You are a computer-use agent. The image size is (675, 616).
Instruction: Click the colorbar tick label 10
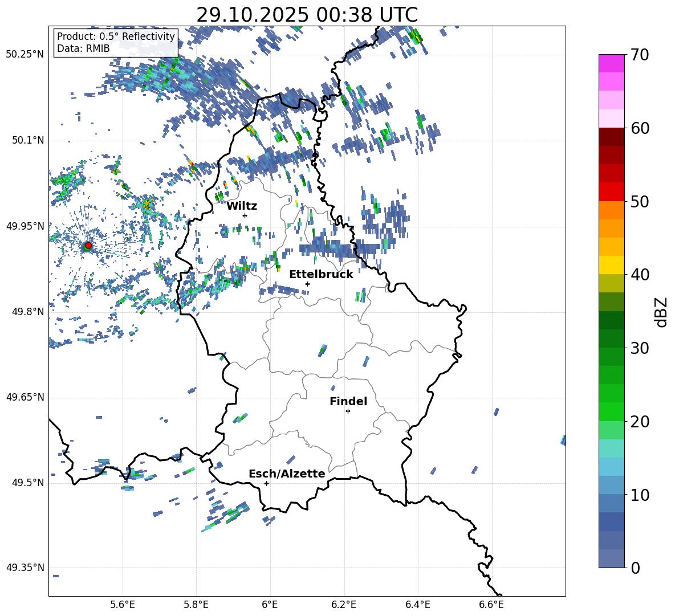click(x=640, y=495)
